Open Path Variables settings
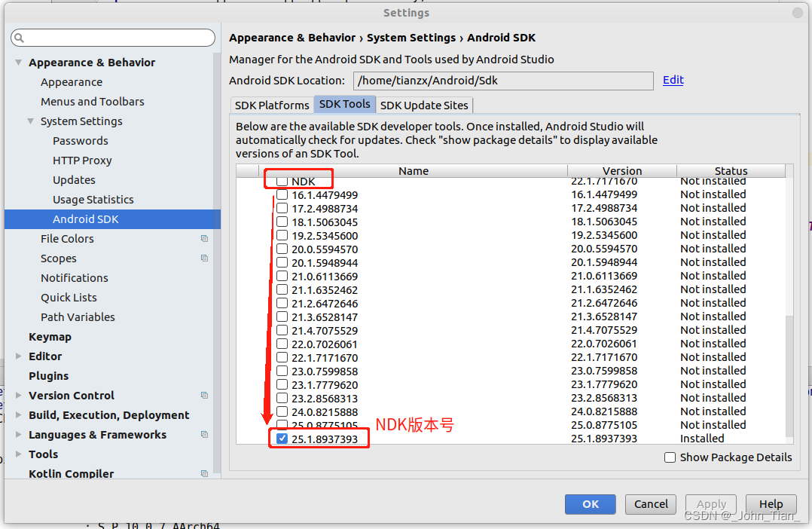Screen dimensions: 812x529 click(78, 317)
